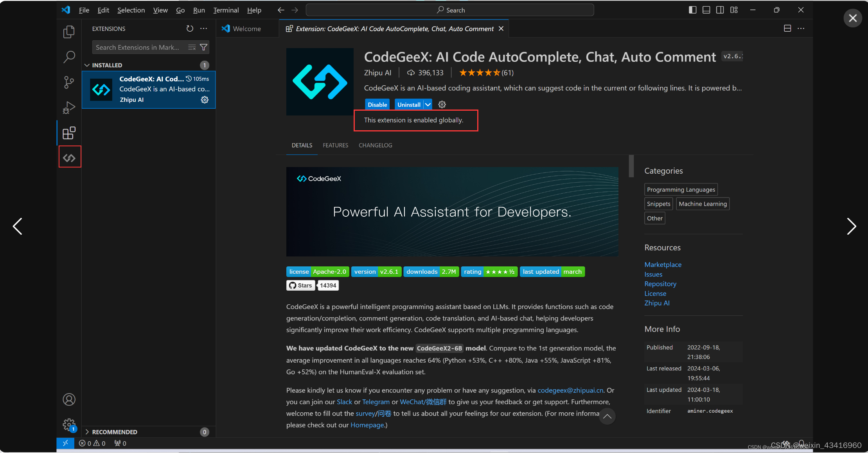This screenshot has height=453, width=868.
Task: Switch to the Welcome tab
Action: point(247,29)
